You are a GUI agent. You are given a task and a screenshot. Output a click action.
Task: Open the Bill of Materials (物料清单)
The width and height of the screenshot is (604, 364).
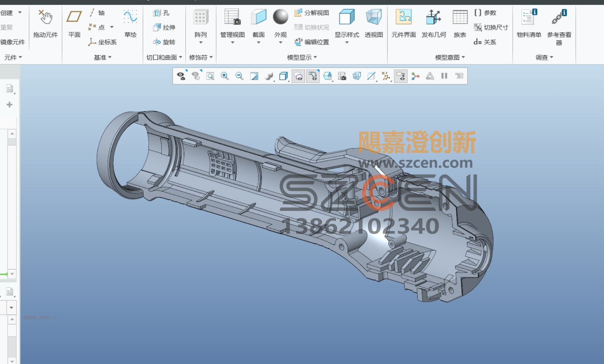[x=529, y=23]
